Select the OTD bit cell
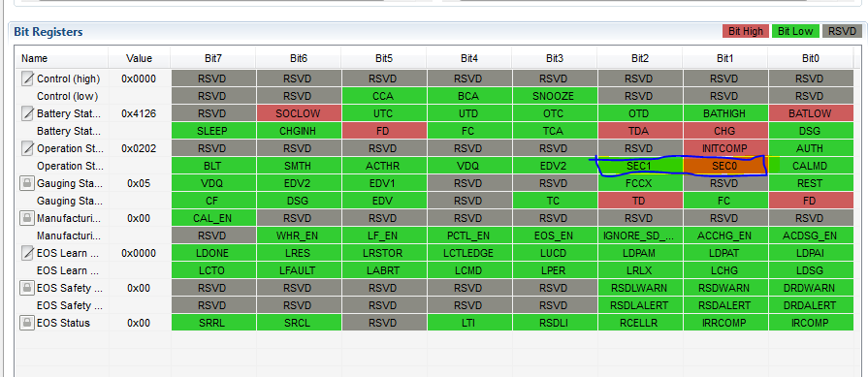The width and height of the screenshot is (868, 377). (x=639, y=113)
